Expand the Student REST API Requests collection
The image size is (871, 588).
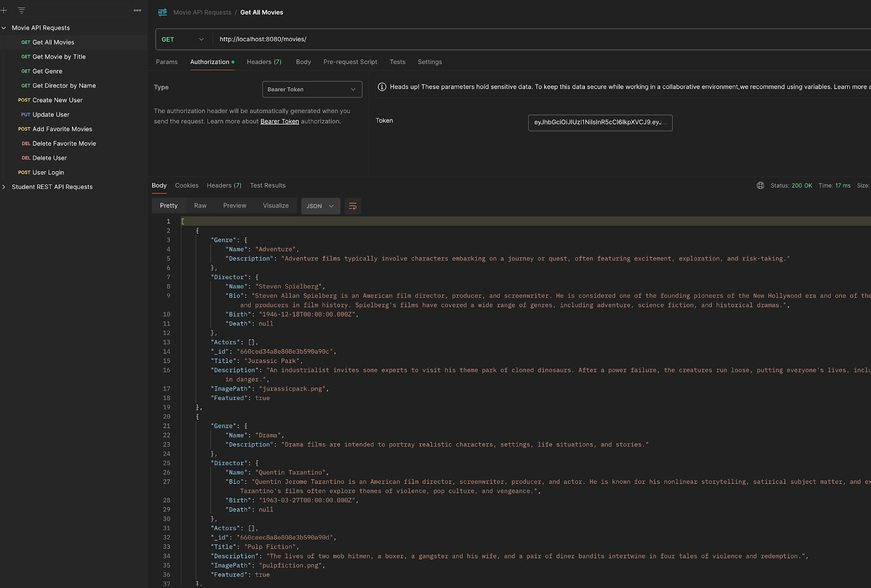[x=4, y=187]
